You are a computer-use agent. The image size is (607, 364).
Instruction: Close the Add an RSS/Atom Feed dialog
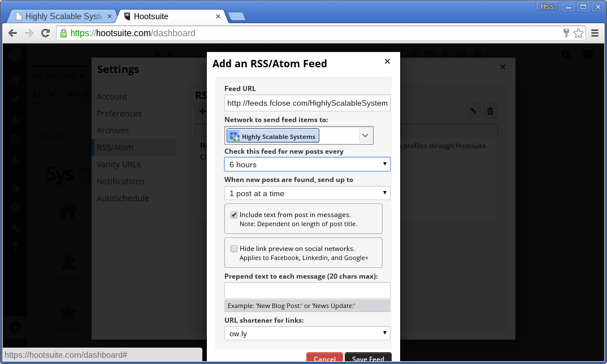coord(387,62)
